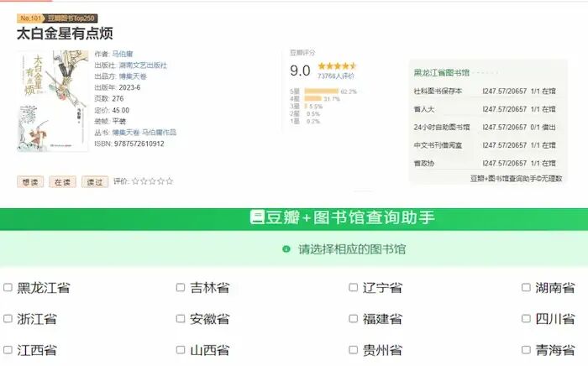Check the 吉林省 checkbox
This screenshot has width=588, height=366.
pos(181,287)
